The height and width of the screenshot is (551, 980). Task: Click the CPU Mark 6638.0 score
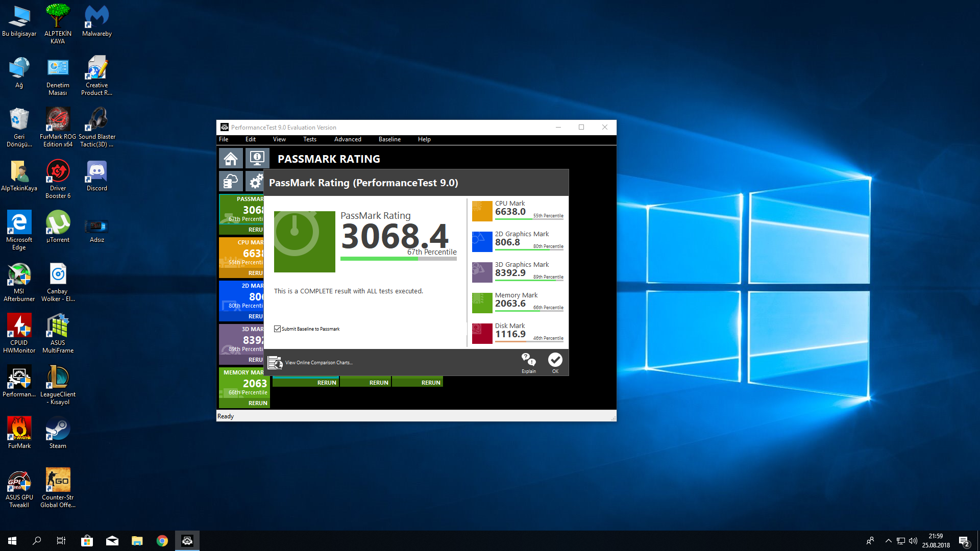510,212
